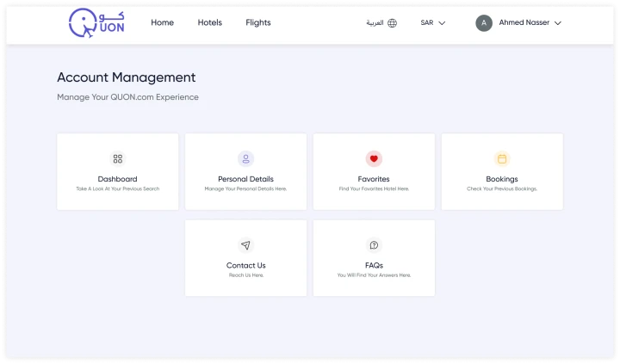The height and width of the screenshot is (364, 620).
Task: Click the QUON logo
Action: (97, 24)
